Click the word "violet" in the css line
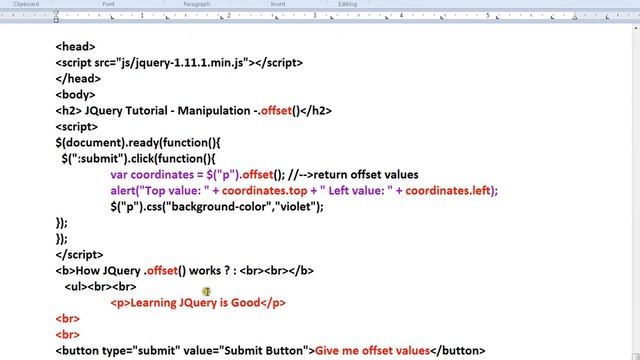Image resolution: width=640 pixels, height=360 pixels. coord(295,207)
